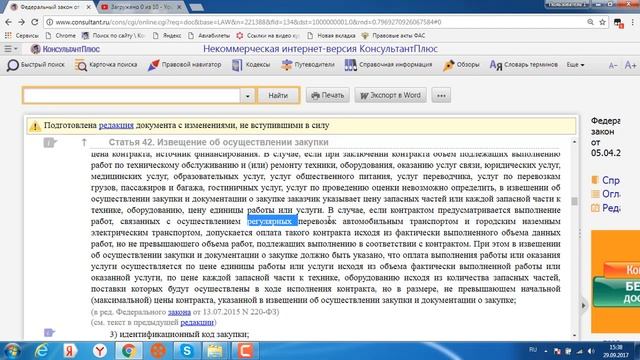Click document scrollbar up arrow
Image resolution: width=640 pixels, height=360 pixels.
[x=574, y=142]
